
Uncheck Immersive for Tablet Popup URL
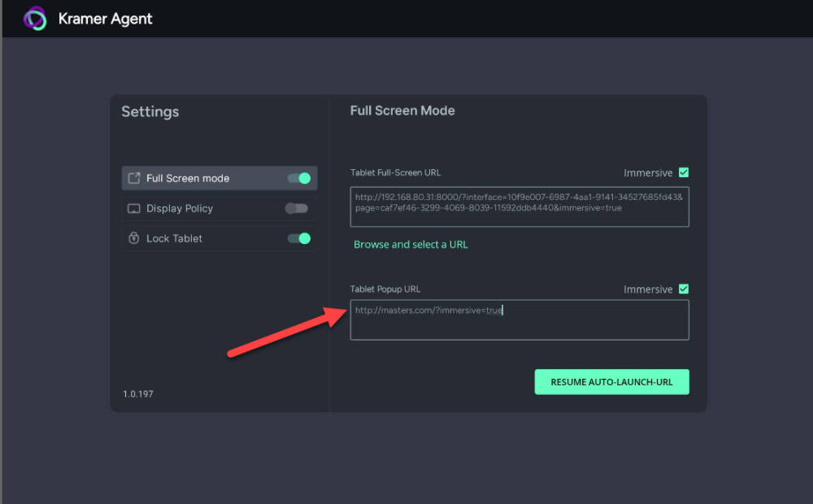coord(684,289)
